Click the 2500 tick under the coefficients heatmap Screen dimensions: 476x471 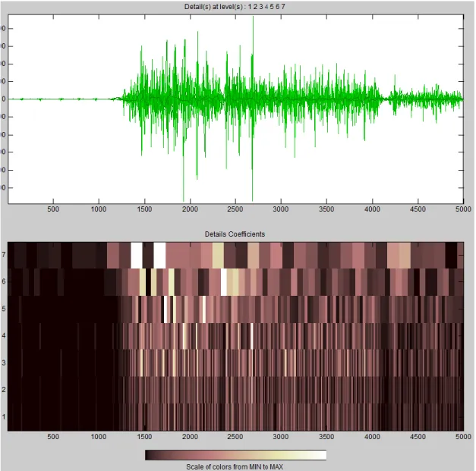click(235, 436)
